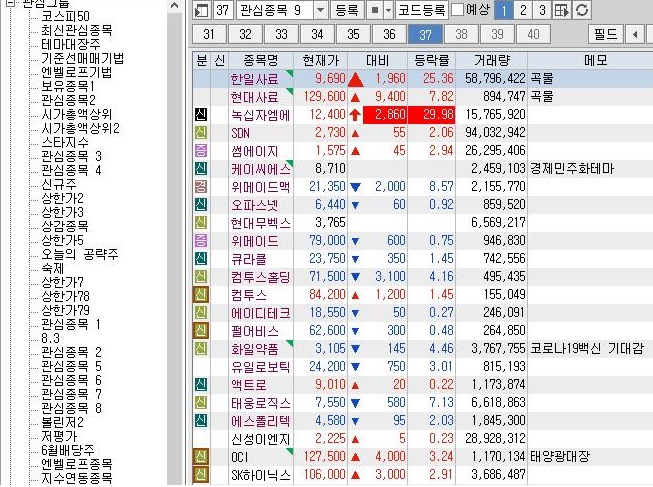Open the dropdown arrow next to the stop icon
Screen dimensions: 653x487
(388, 10)
